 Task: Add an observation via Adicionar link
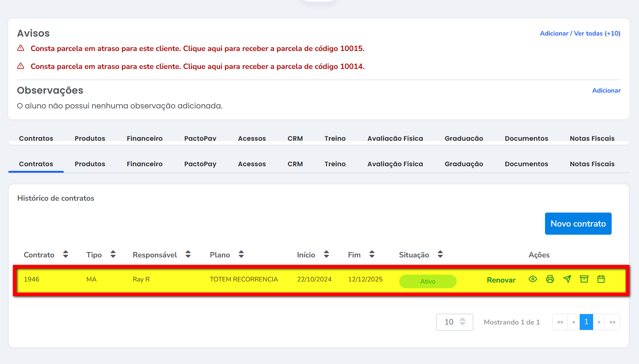(x=606, y=90)
